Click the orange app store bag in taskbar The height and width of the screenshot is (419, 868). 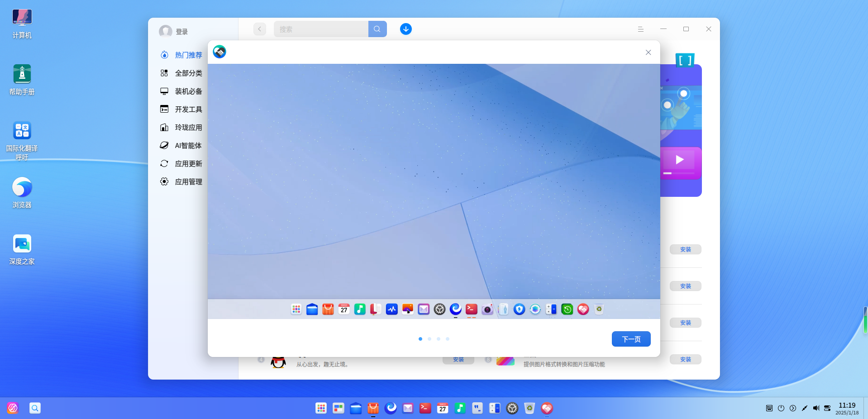coord(373,408)
